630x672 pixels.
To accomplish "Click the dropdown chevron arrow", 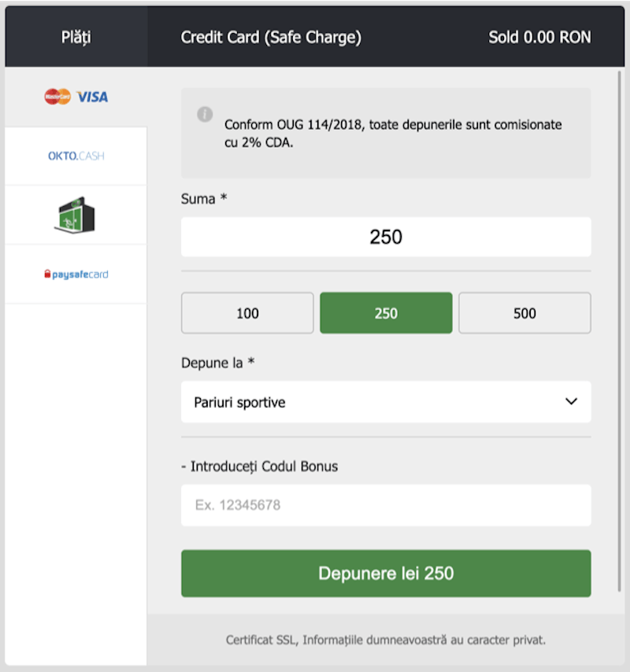I will point(573,401).
